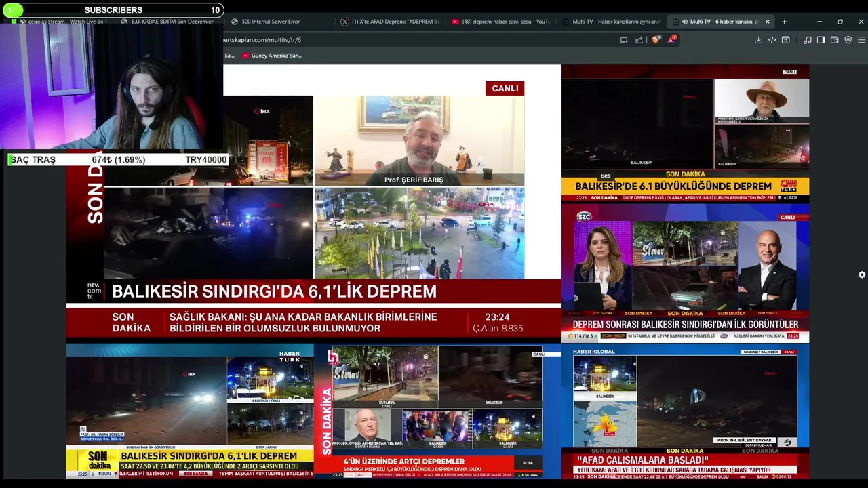Open the Playlist music note icon
Screen dimensions: 868x488
(x=807, y=40)
